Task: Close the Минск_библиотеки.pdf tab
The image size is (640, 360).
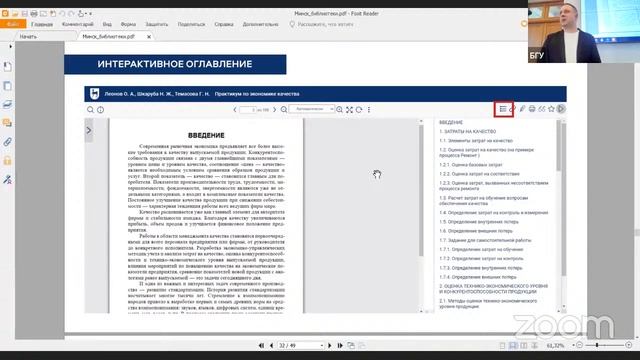Action: point(149,37)
